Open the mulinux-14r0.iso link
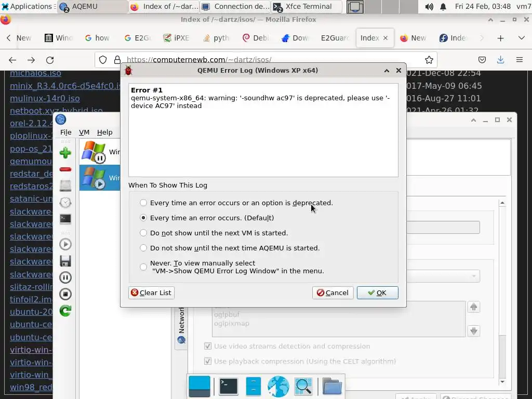 pyautogui.click(x=45, y=98)
